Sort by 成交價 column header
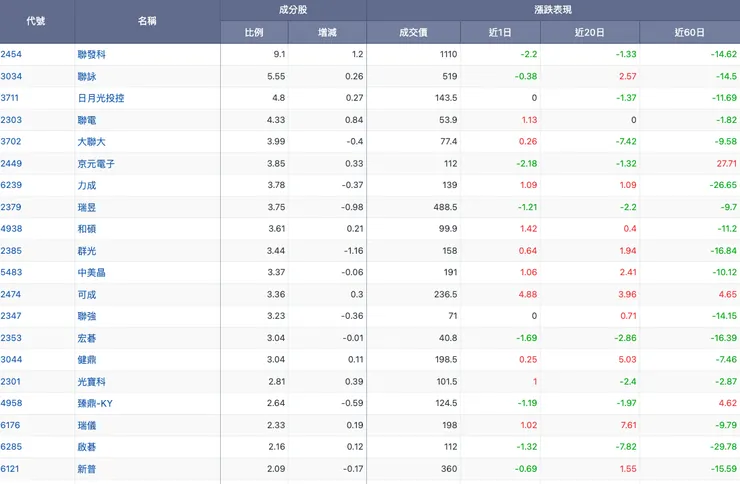 413,33
